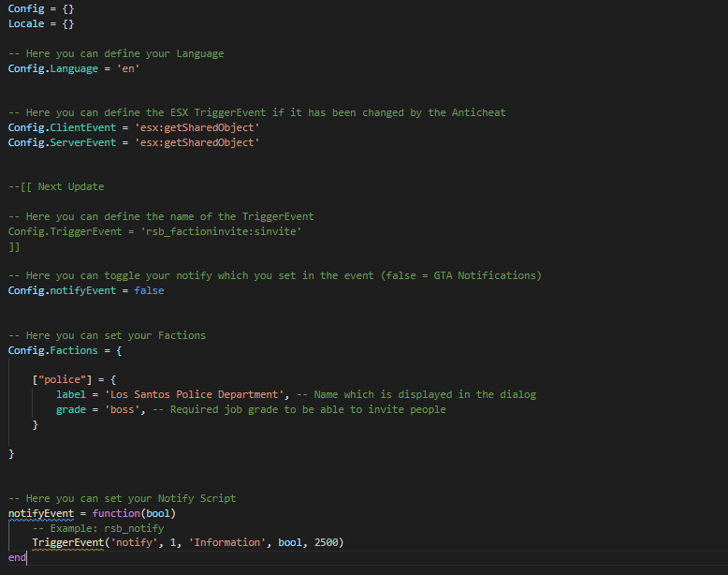Screen dimensions: 728x575
Task: Click the underlined TriggerEvent call
Action: 67,542
